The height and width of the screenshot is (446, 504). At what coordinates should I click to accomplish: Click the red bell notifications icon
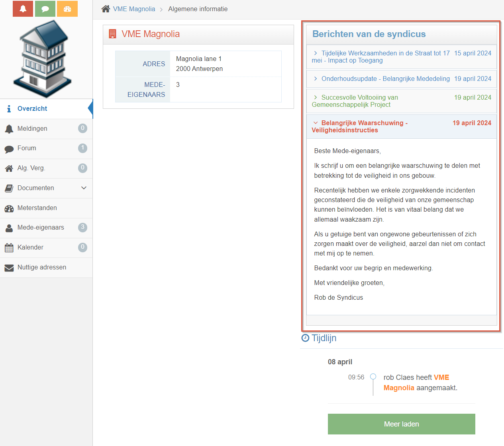point(23,9)
